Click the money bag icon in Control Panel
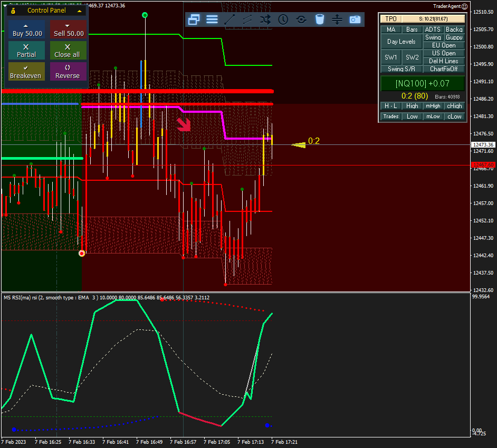 click(x=13, y=11)
